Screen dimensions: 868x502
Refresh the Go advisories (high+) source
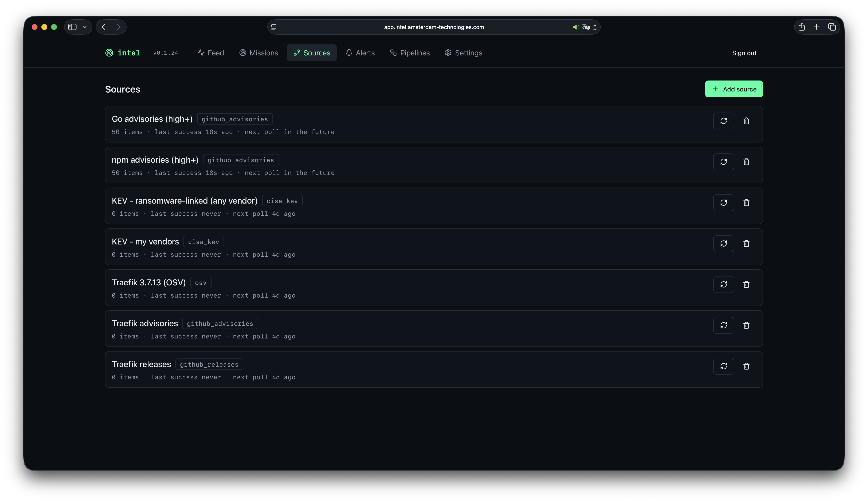(x=723, y=121)
